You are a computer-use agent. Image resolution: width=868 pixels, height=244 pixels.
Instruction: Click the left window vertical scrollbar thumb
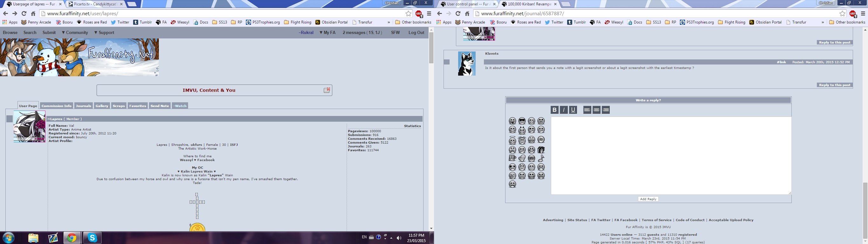(431, 48)
